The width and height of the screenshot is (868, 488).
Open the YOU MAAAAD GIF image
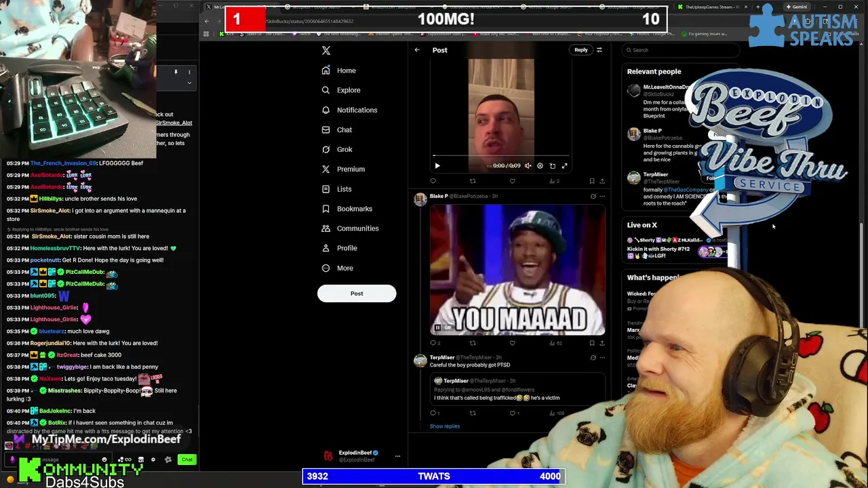coord(517,269)
